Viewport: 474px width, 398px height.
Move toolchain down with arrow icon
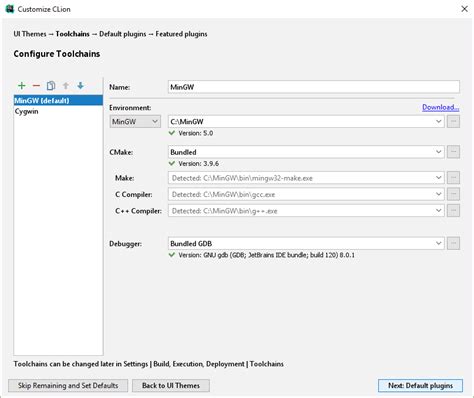(x=80, y=86)
